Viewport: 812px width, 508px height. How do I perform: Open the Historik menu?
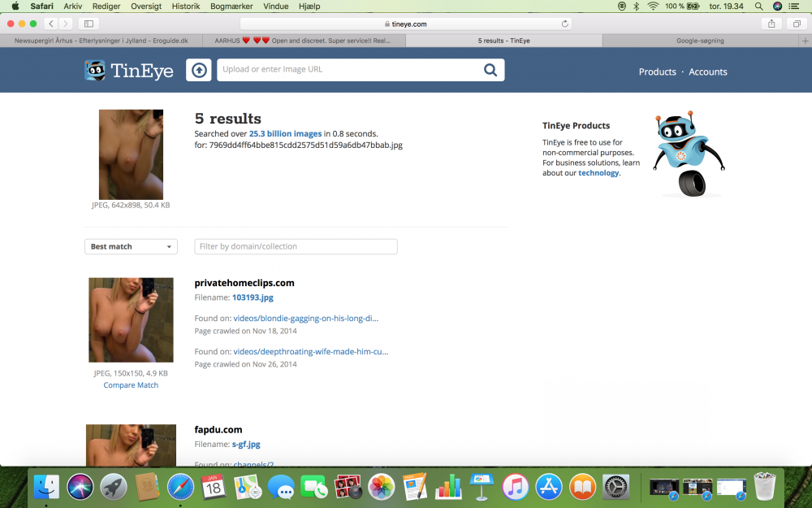coord(186,7)
